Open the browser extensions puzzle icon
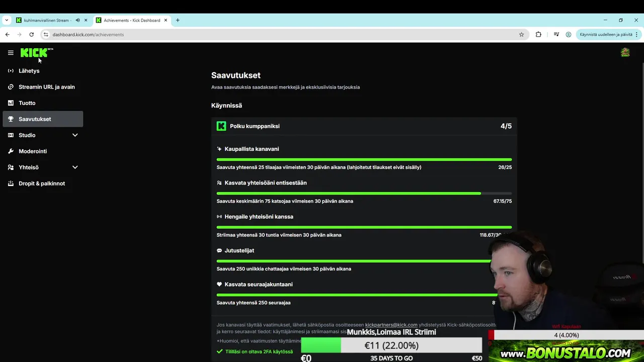Viewport: 644px width, 362px height. 538,35
